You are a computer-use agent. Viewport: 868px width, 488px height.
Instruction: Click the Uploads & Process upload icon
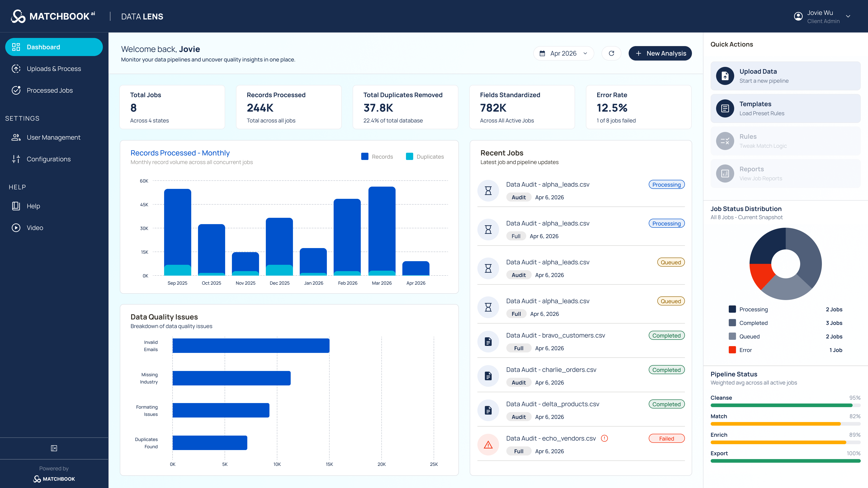pyautogui.click(x=16, y=69)
